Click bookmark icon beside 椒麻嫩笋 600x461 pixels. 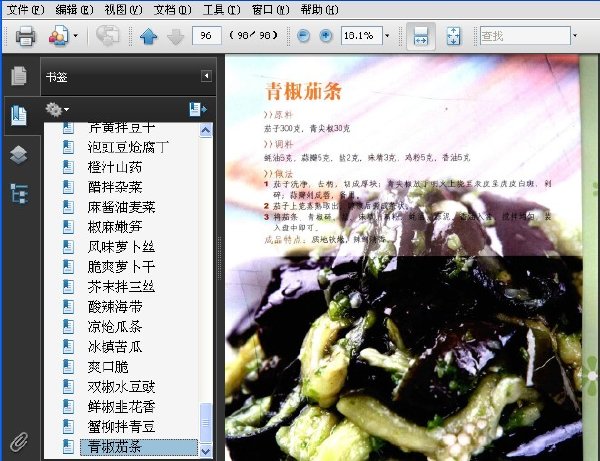[68, 227]
